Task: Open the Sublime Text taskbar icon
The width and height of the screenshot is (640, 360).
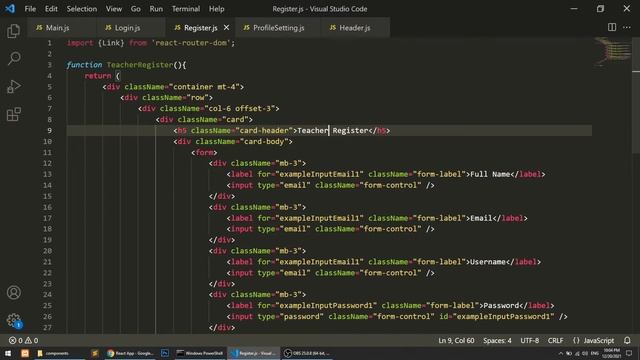Action: pyautogui.click(x=95, y=353)
